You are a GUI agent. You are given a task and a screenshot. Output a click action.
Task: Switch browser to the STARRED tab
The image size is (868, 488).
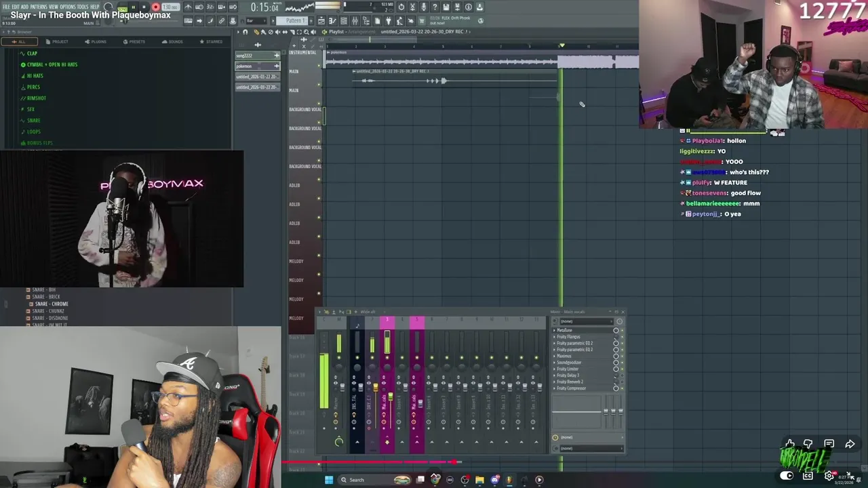(212, 41)
